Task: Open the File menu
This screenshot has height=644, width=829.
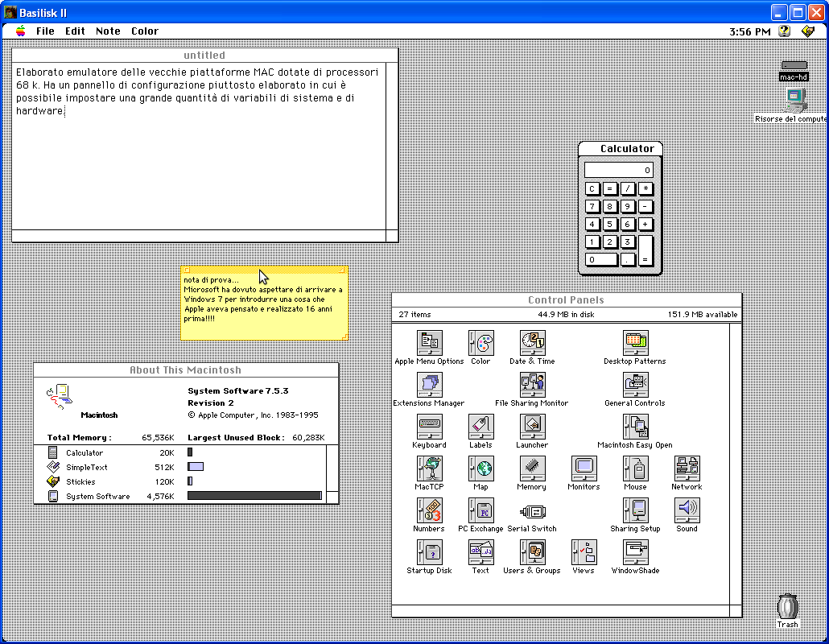Action: coord(45,31)
